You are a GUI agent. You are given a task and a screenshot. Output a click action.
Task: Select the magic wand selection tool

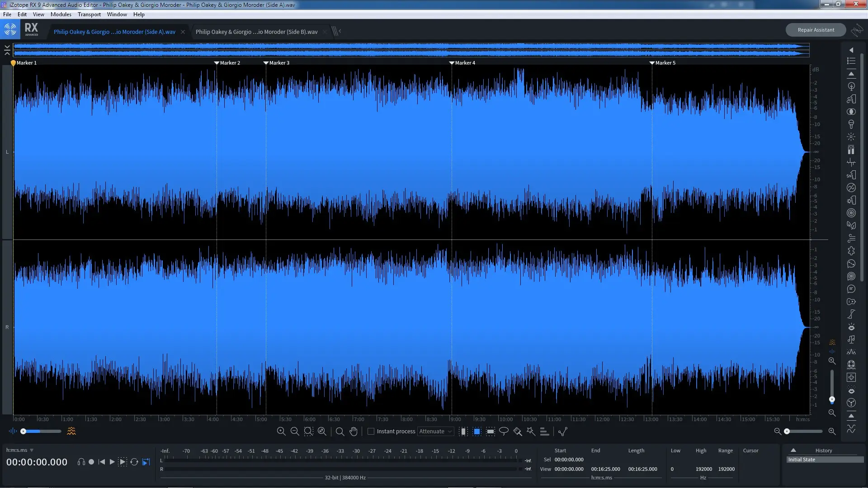point(531,432)
